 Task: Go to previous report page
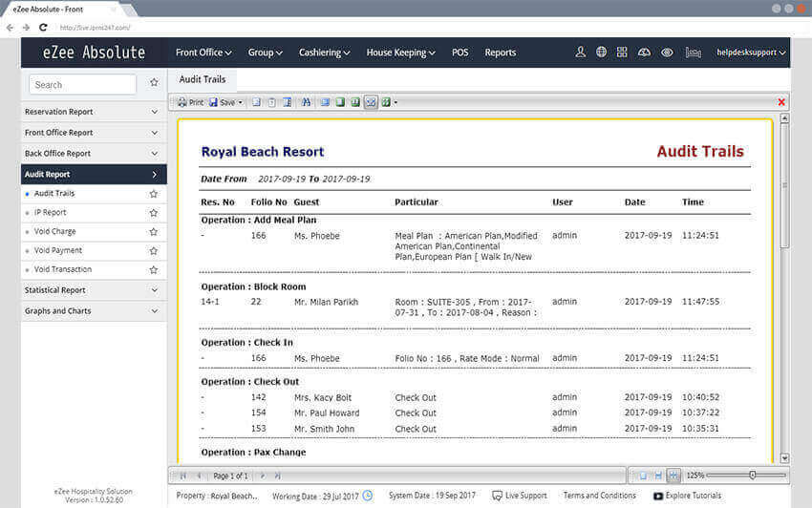coord(199,476)
